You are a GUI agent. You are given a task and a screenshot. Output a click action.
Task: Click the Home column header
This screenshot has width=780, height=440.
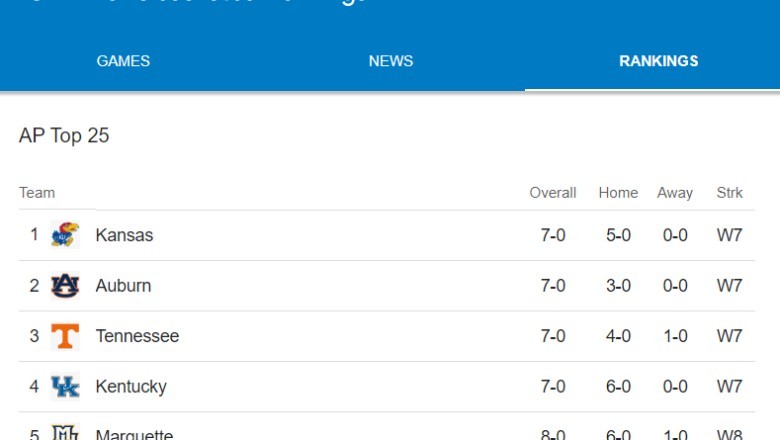(x=618, y=193)
